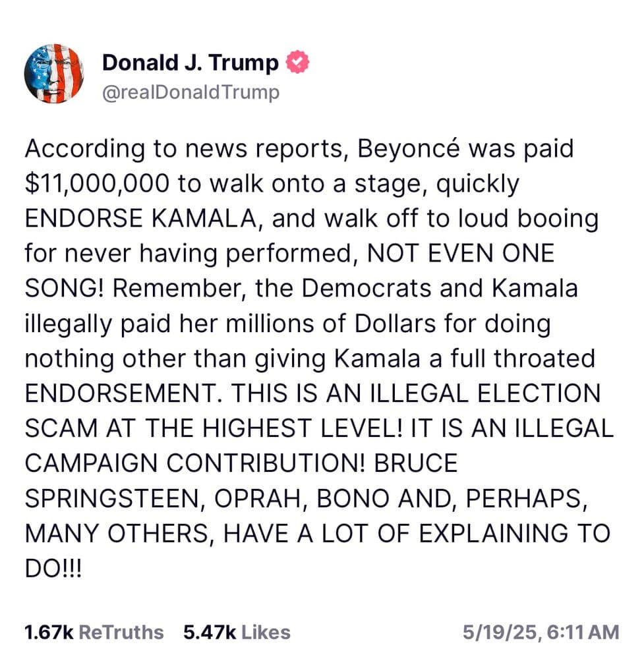Click the "CAMPAIGN CONTRIBUTION!" text
This screenshot has height=659, width=644.
194,463
